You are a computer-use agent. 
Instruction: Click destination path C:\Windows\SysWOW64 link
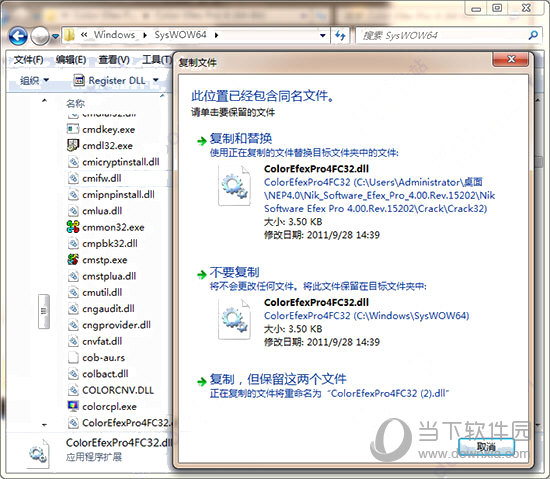(x=367, y=316)
